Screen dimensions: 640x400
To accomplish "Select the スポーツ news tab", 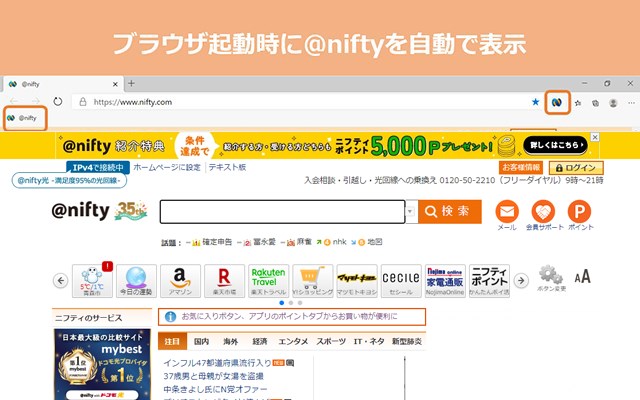I will tap(331, 341).
